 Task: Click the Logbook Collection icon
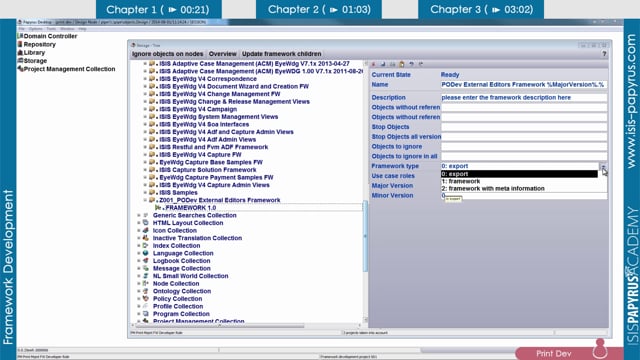pos(146,261)
